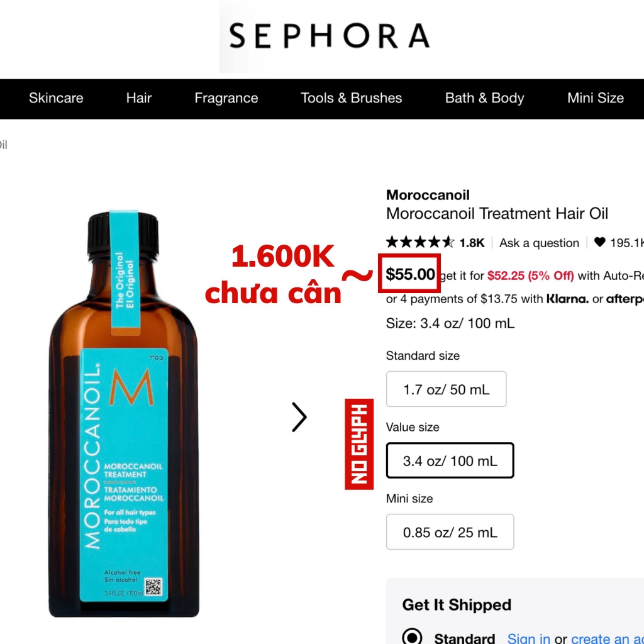
Task: Click the next image arrow
Action: point(299,417)
